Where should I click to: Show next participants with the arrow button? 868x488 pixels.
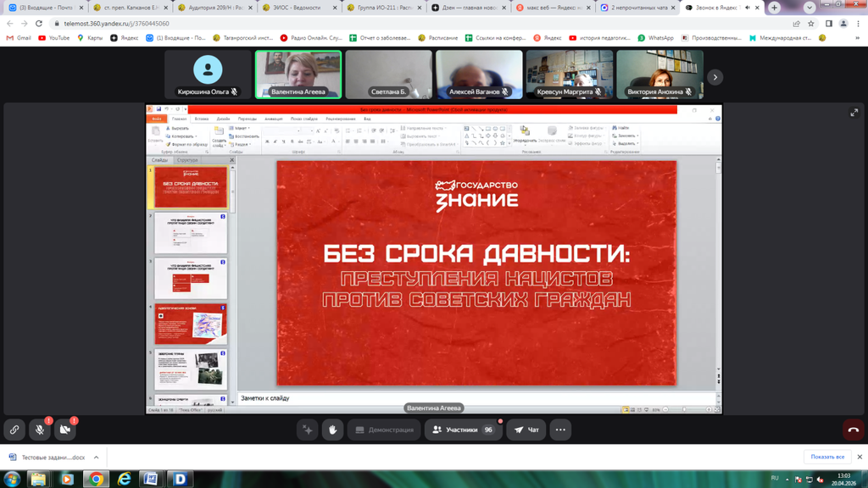tap(715, 77)
